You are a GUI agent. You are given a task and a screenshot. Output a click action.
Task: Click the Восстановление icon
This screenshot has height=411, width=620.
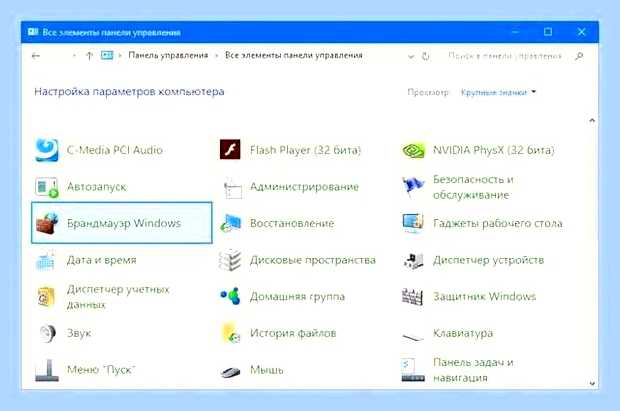pos(231,223)
